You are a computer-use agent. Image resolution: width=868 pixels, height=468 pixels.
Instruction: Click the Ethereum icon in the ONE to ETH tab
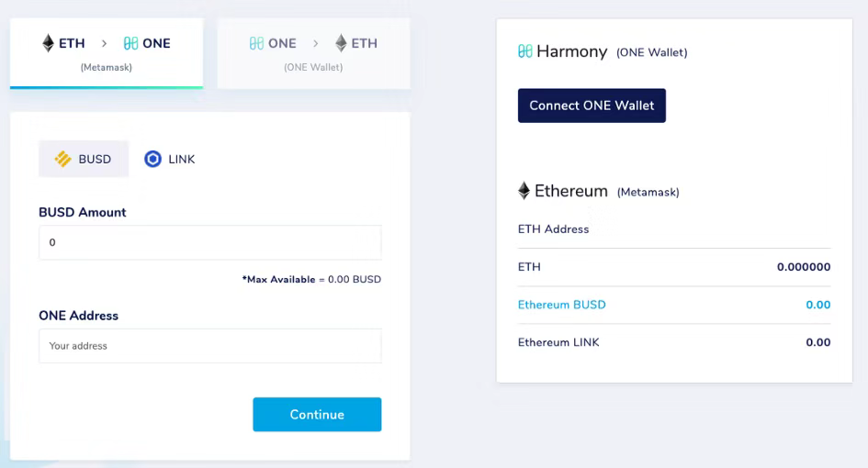click(341, 43)
